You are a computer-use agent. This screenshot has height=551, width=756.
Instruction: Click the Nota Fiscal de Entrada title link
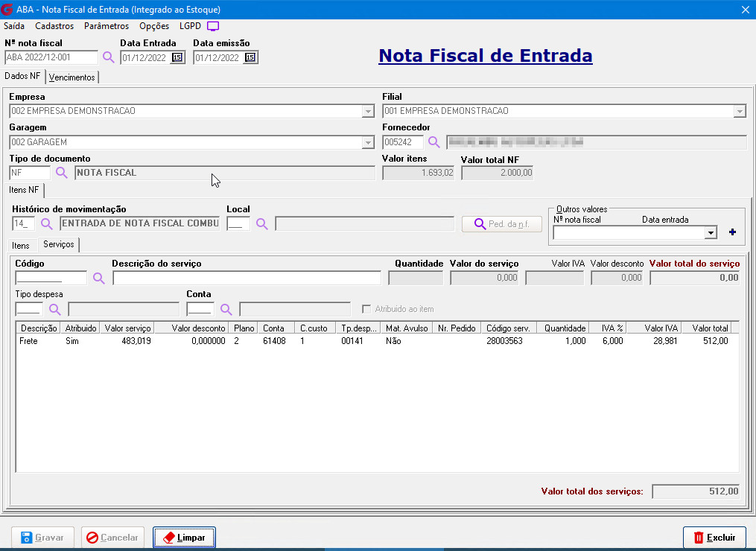(486, 55)
